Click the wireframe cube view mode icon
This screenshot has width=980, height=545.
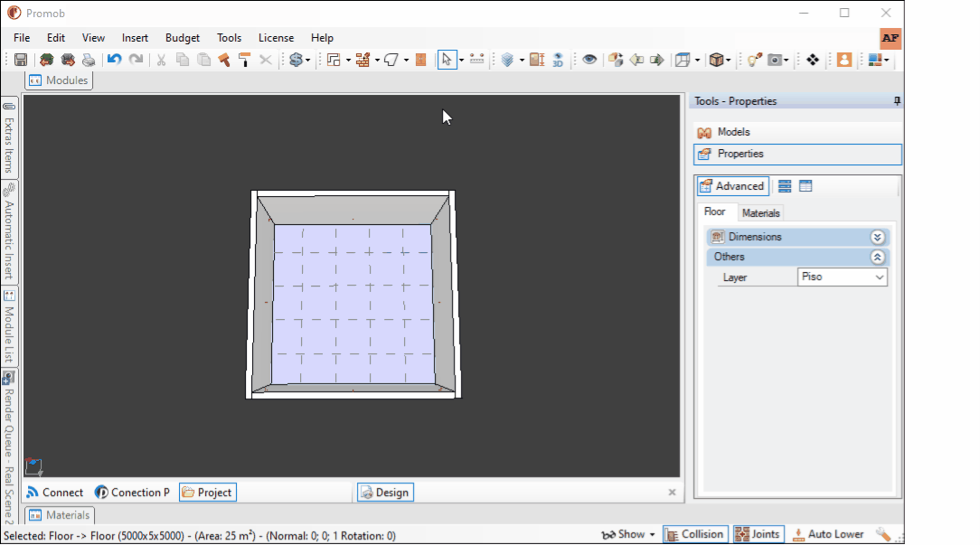pos(683,60)
